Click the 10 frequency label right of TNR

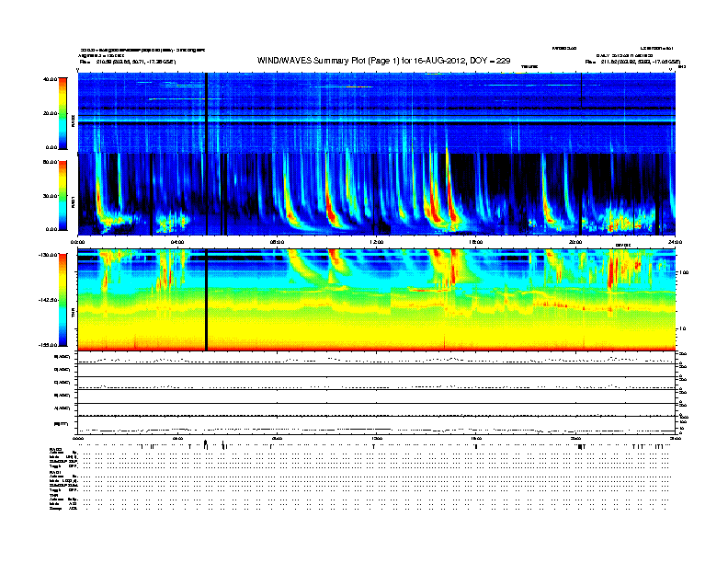(x=682, y=329)
